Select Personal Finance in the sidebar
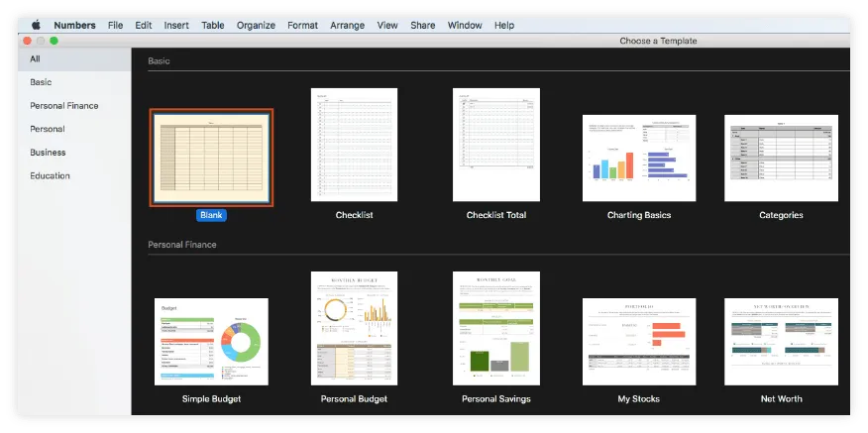The width and height of the screenshot is (868, 433). click(64, 106)
